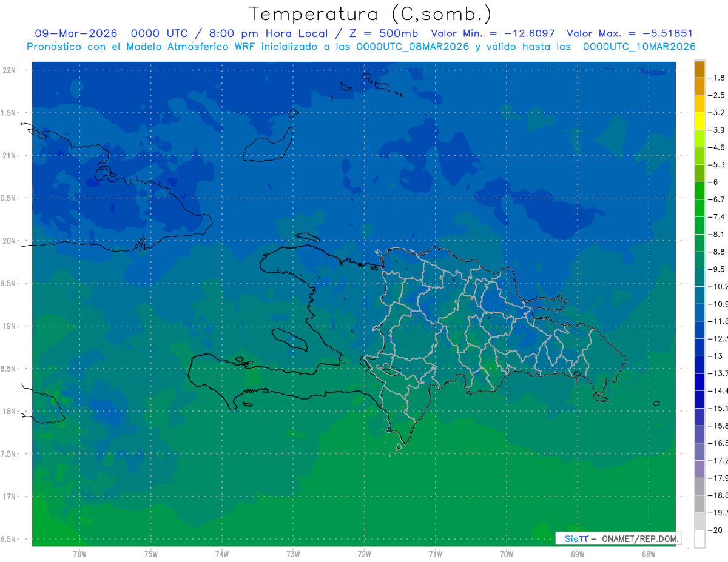The height and width of the screenshot is (562, 728).
Task: Select the "0000UTC_10MAR2026" valid-until time text
Action: 639,47
